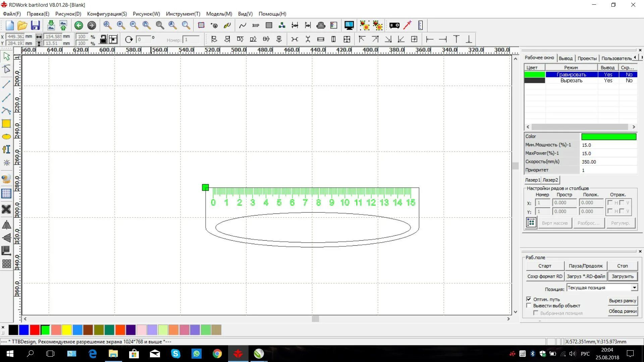Click the text tool icon
This screenshot has height=362, width=644.
[6, 149]
